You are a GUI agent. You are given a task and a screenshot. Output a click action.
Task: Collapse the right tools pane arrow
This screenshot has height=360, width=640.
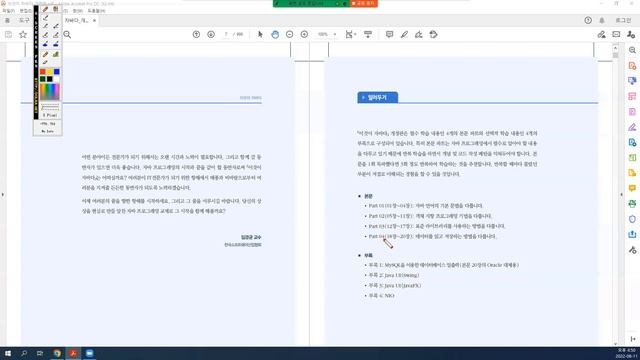click(622, 195)
